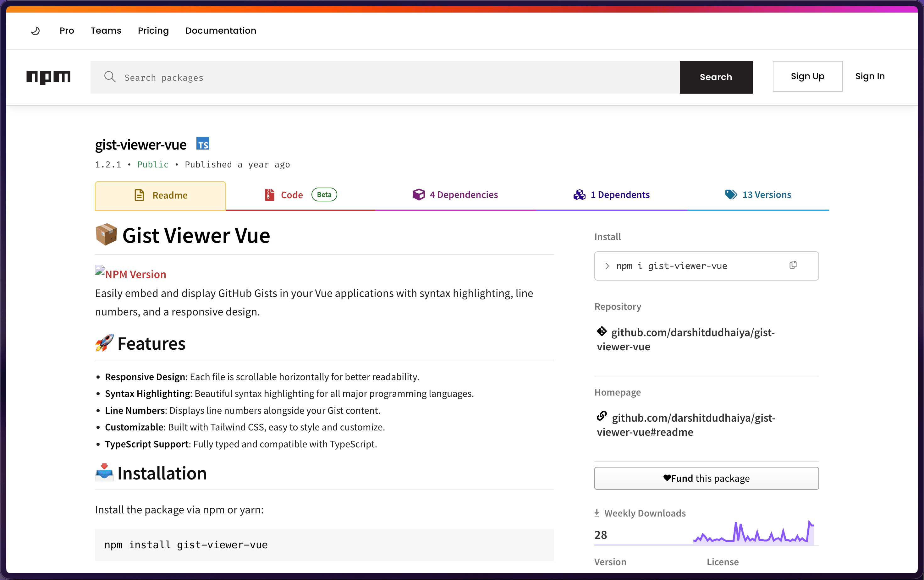Image resolution: width=924 pixels, height=580 pixels.
Task: Click the Sign Up button
Action: click(x=807, y=76)
